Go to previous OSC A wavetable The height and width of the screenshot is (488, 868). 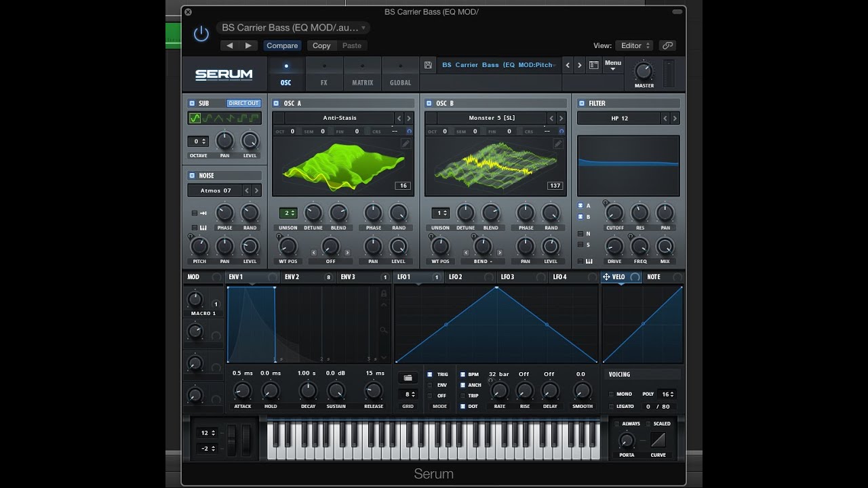(399, 118)
